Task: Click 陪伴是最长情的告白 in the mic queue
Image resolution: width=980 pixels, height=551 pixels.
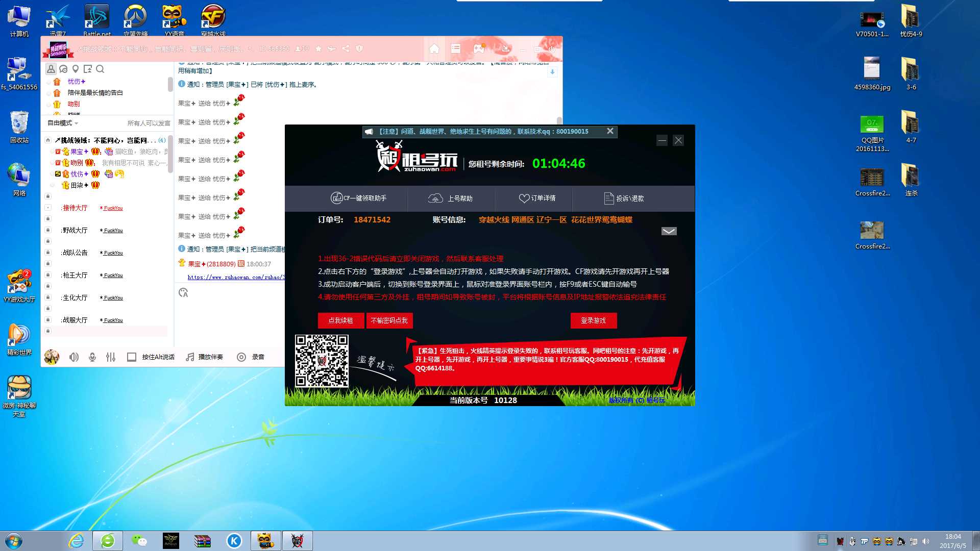Action: pos(95,93)
